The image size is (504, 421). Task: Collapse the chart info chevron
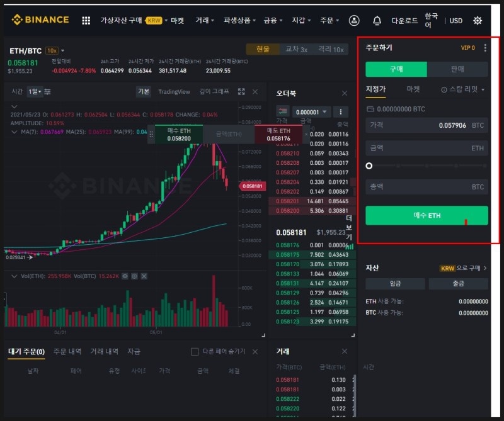[14, 106]
